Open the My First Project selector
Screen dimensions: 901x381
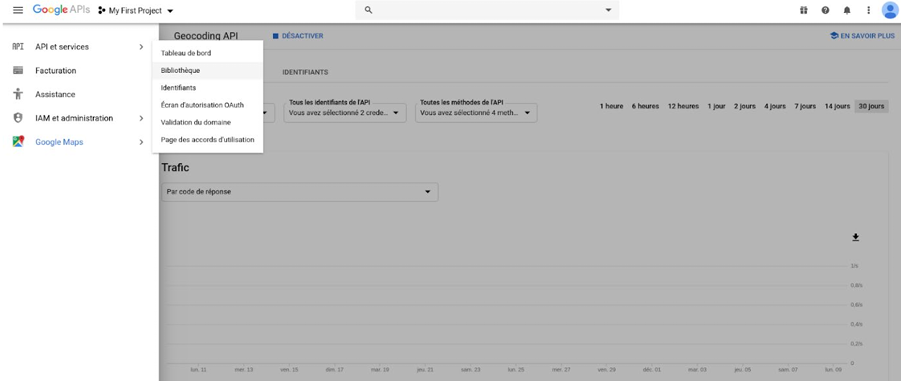pos(136,11)
